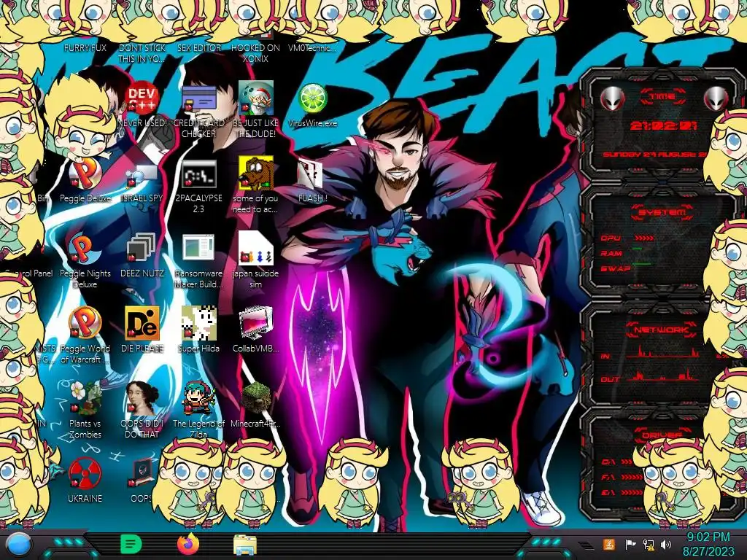This screenshot has width=747, height=560.
Task: Open the 2PACALYPSE 2.3 console icon
Action: click(199, 174)
